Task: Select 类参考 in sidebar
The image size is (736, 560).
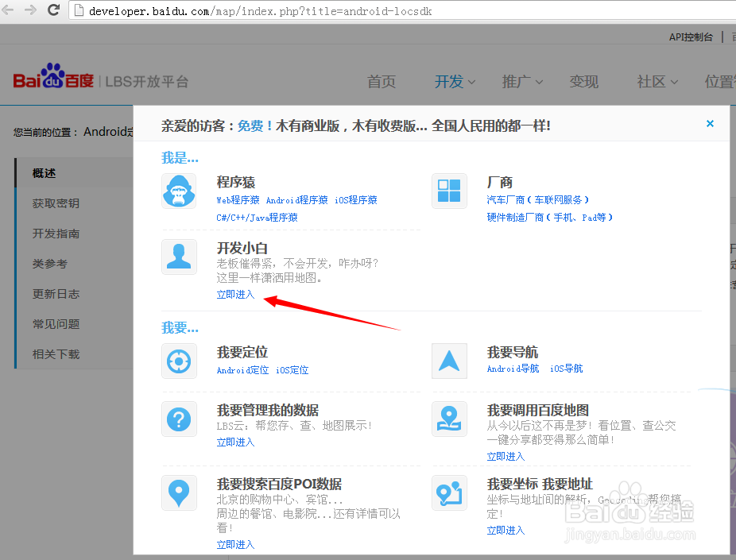Action: (74, 264)
